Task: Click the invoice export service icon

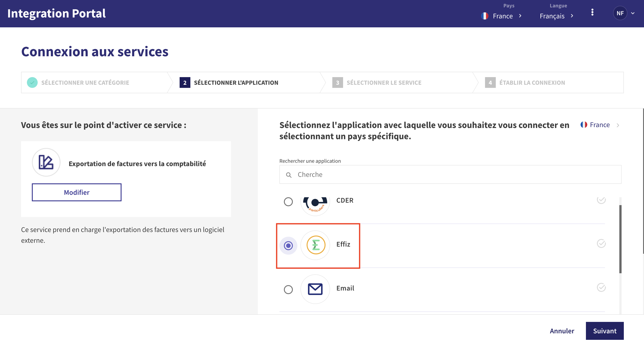Action: [46, 162]
